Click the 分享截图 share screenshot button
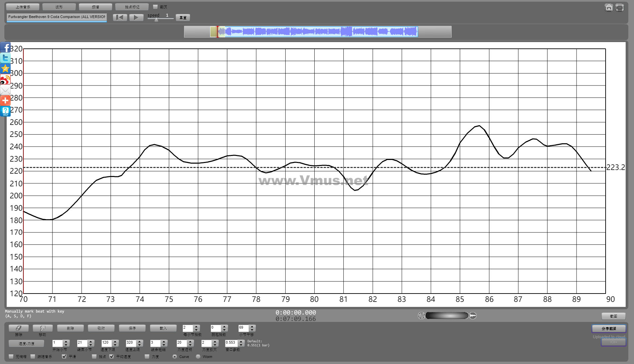The image size is (634, 364). click(609, 329)
